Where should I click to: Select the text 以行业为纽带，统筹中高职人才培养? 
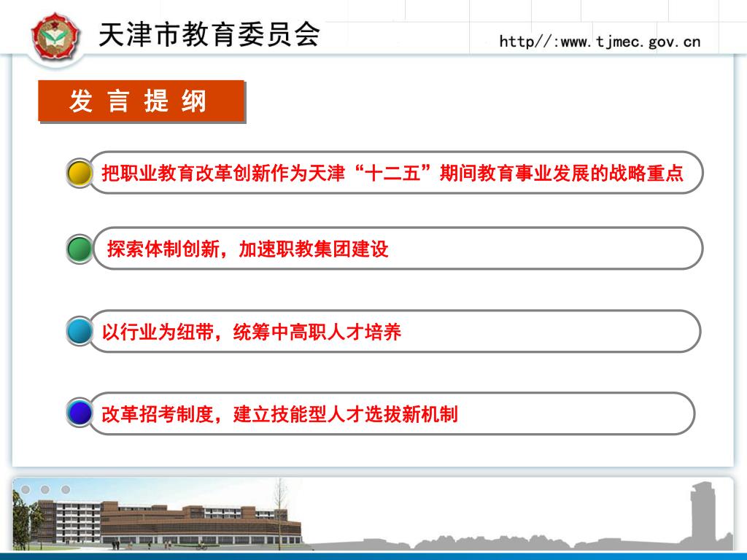[x=252, y=332]
